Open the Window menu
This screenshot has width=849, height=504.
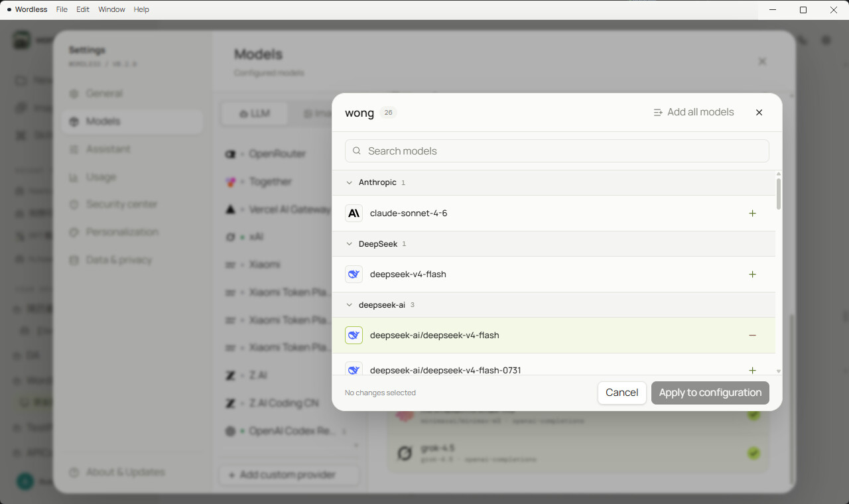pyautogui.click(x=111, y=10)
